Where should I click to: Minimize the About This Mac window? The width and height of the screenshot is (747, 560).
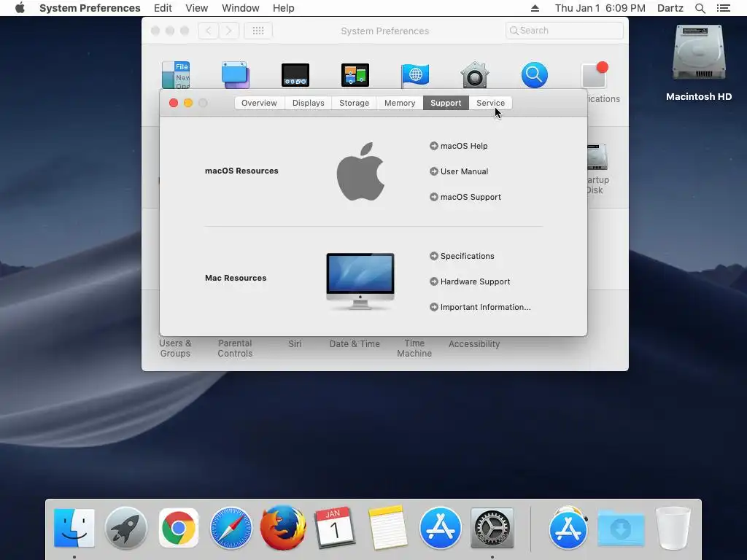pyautogui.click(x=188, y=103)
